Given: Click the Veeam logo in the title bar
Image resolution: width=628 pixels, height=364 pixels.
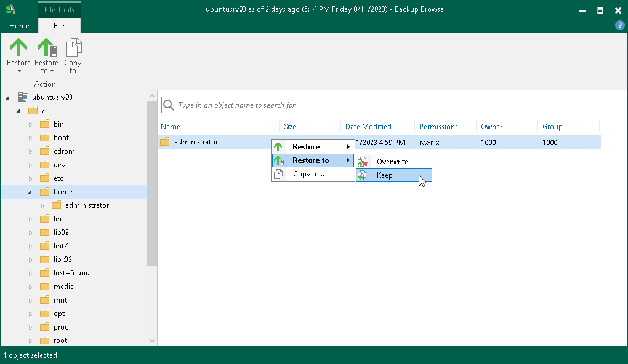Looking at the screenshot, I should click(x=9, y=9).
